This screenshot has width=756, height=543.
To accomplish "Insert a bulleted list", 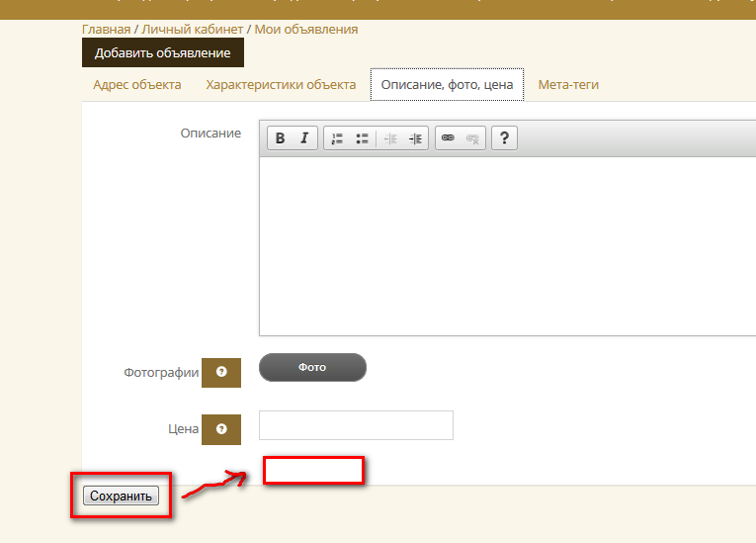I will tap(362, 138).
